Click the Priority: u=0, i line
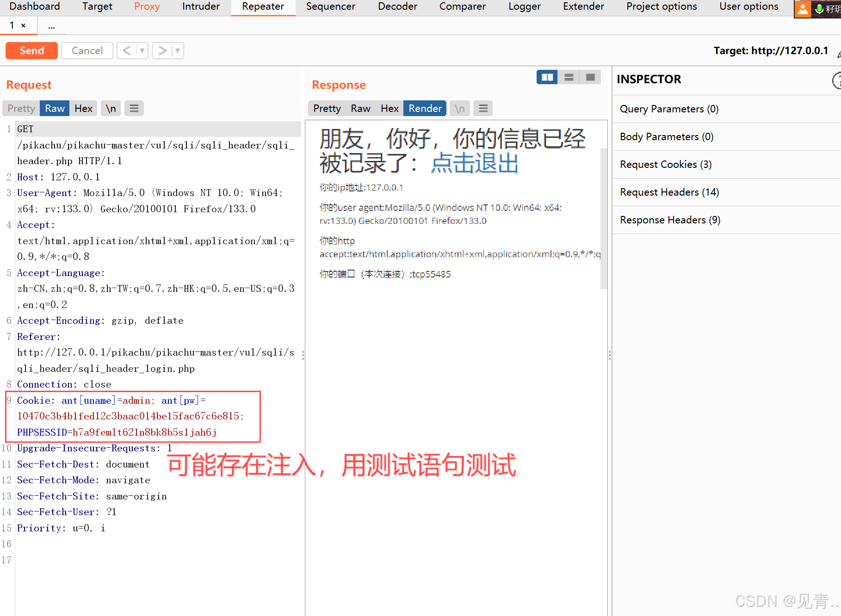841x616 pixels. click(61, 528)
